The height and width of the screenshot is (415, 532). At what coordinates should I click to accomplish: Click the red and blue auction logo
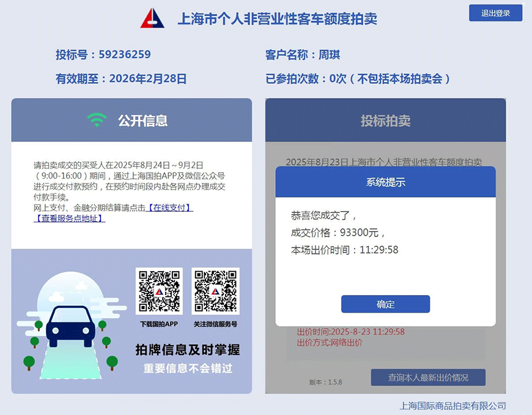[152, 18]
